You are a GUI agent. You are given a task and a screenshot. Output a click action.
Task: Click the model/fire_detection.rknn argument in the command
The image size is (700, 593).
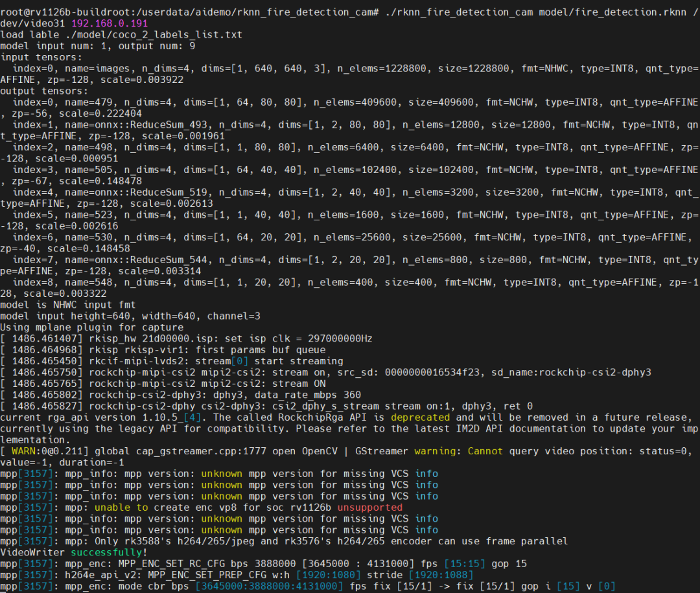[x=612, y=12]
